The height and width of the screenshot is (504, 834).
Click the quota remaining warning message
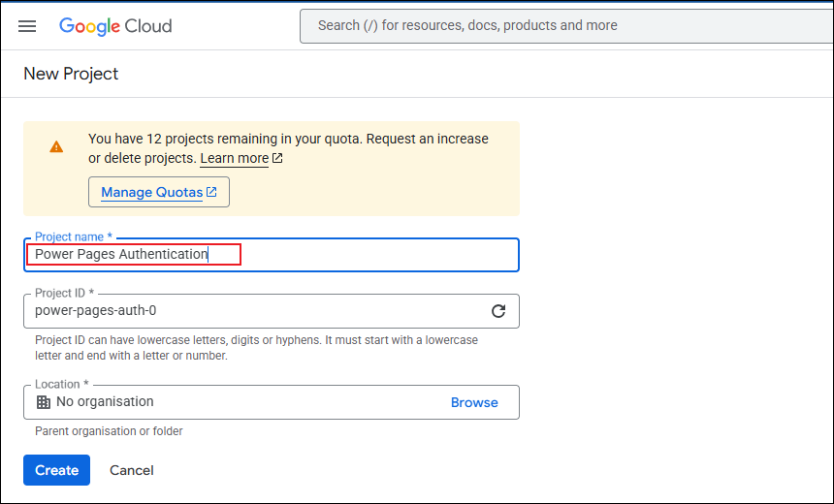[288, 148]
